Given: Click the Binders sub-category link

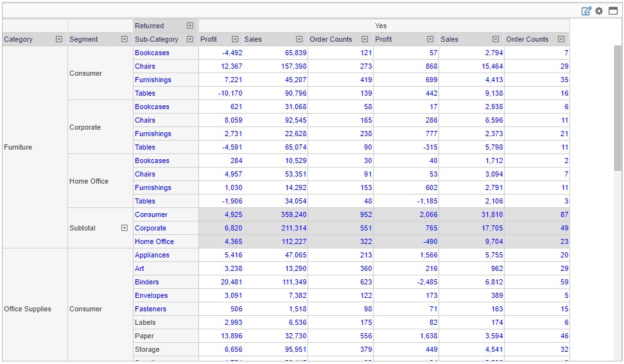Looking at the screenshot, I should pos(147,282).
